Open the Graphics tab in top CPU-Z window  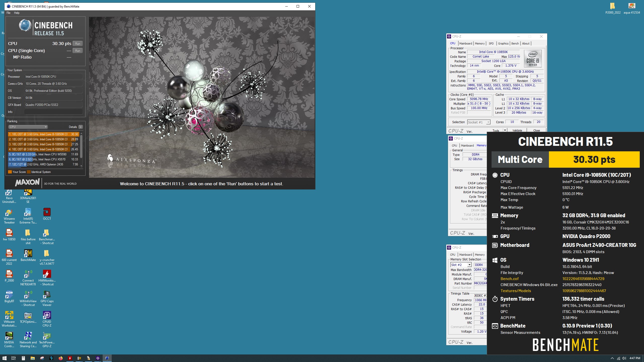pos(503,43)
